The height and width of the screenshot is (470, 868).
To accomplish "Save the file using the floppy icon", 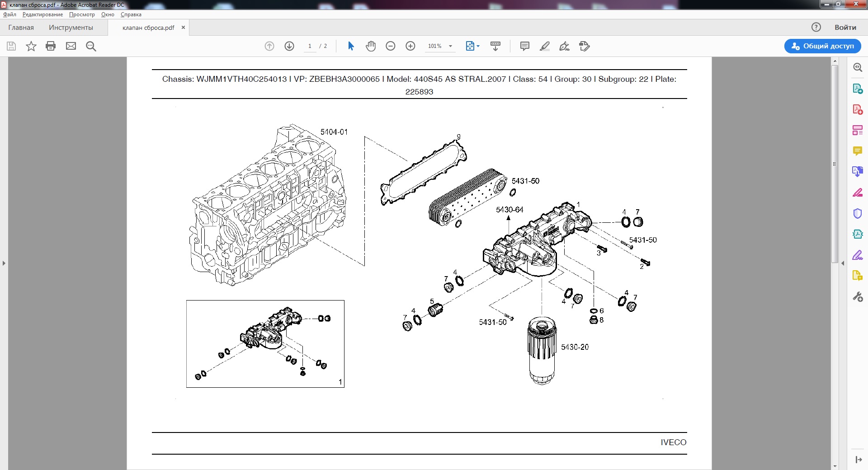I will tap(11, 46).
